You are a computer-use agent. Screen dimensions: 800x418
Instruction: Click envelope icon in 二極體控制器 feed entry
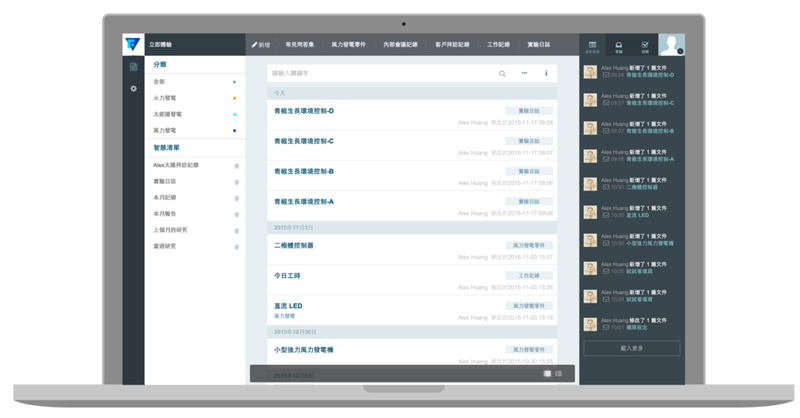click(606, 187)
